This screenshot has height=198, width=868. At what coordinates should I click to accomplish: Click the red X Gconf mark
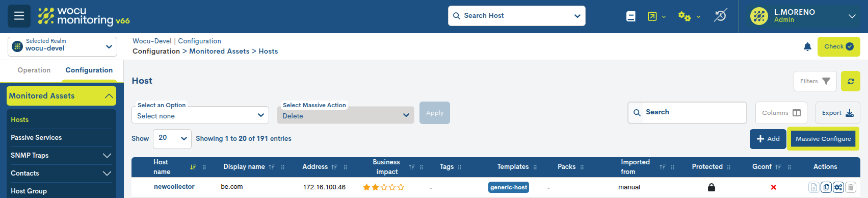click(x=774, y=187)
